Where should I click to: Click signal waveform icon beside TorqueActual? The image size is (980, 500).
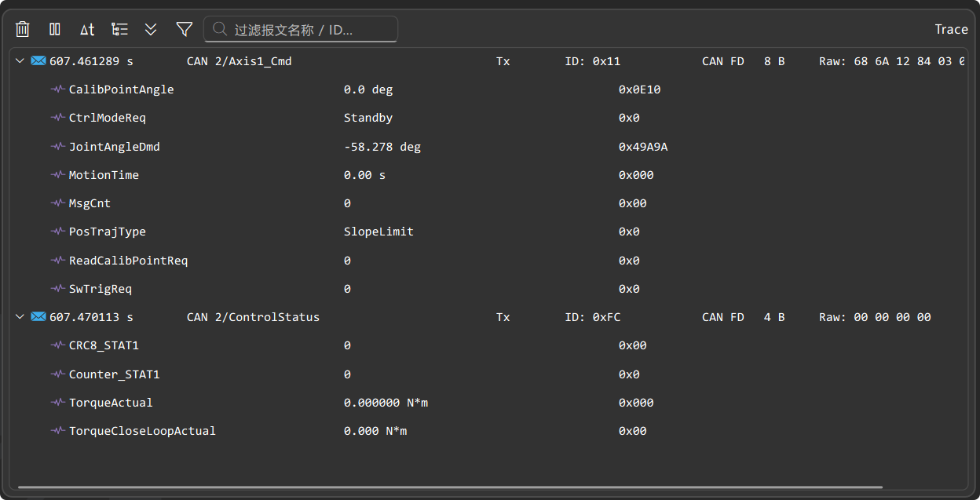pyautogui.click(x=57, y=403)
